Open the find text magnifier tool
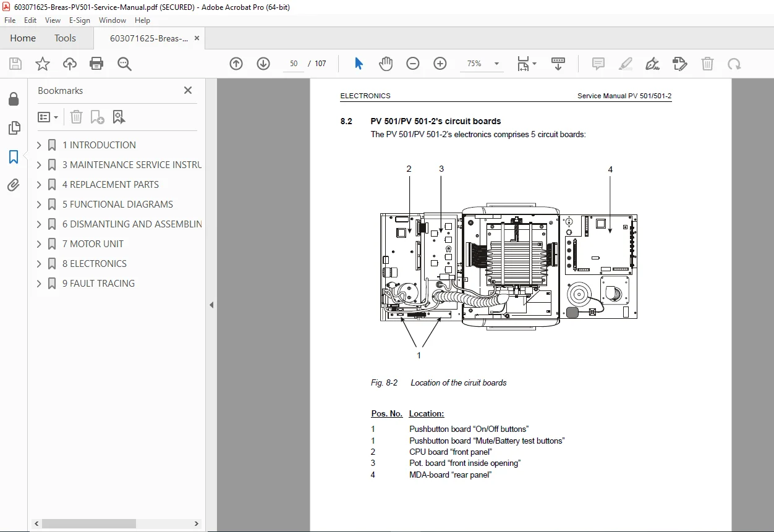774x532 pixels. [x=124, y=64]
